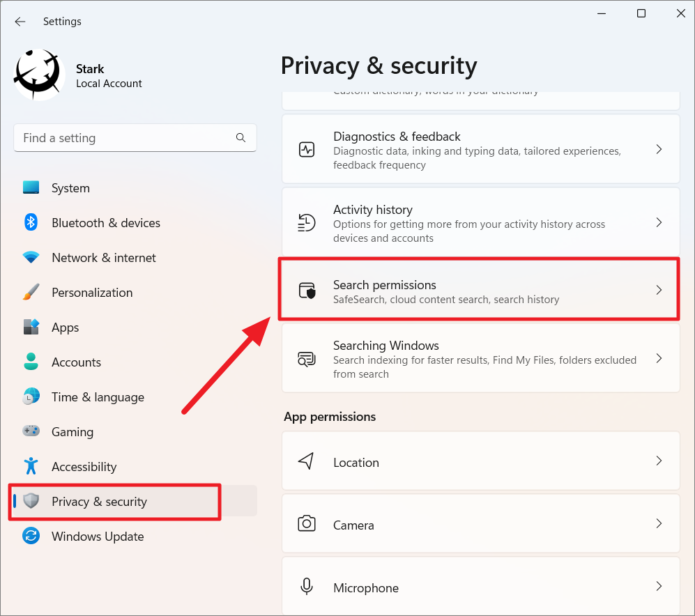The width and height of the screenshot is (695, 616).
Task: Expand Camera chevron arrow
Action: click(x=659, y=523)
